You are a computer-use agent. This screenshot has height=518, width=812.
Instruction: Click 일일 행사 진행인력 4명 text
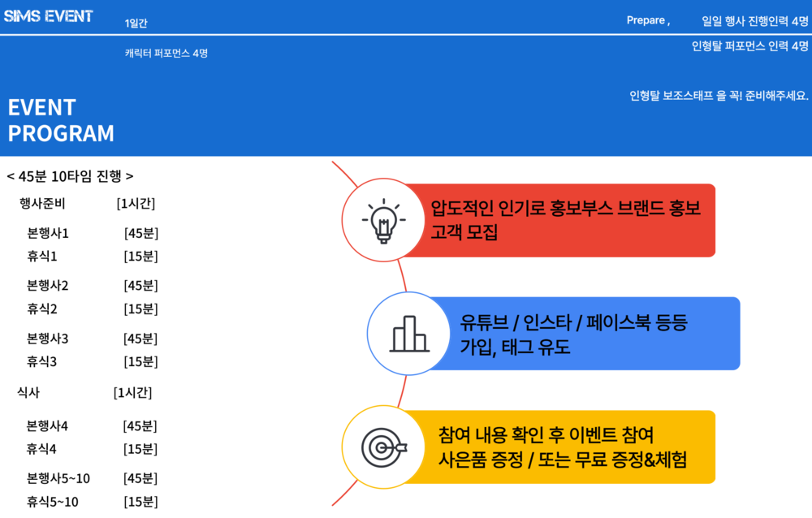click(755, 22)
